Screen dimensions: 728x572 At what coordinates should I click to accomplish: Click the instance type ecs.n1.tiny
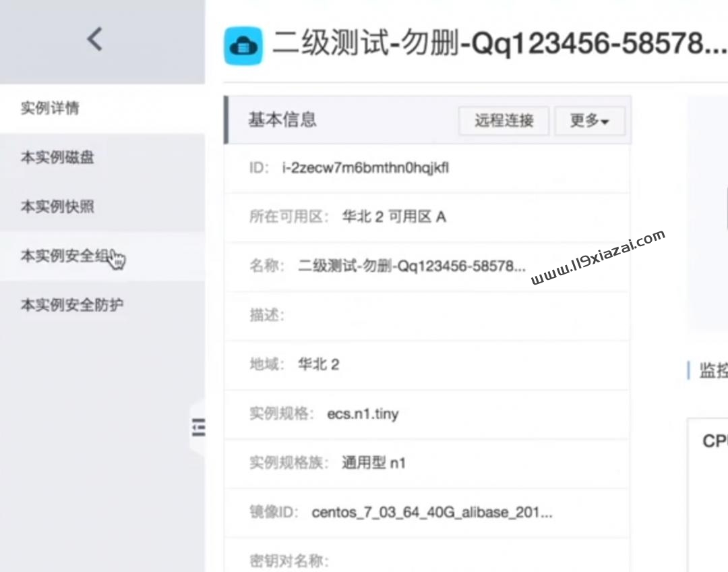363,413
